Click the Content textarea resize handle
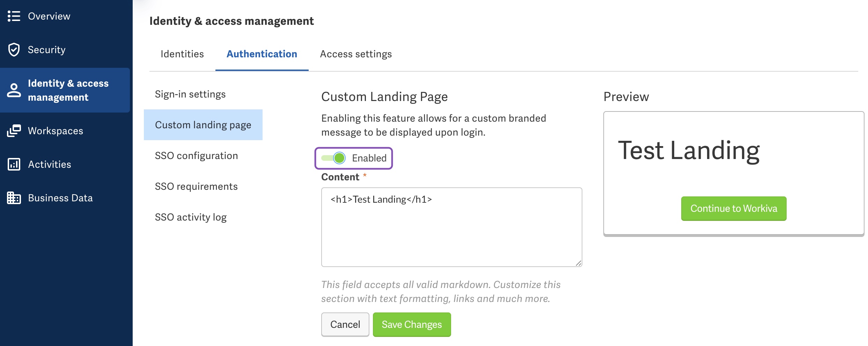Image resolution: width=868 pixels, height=346 pixels. coord(578,263)
